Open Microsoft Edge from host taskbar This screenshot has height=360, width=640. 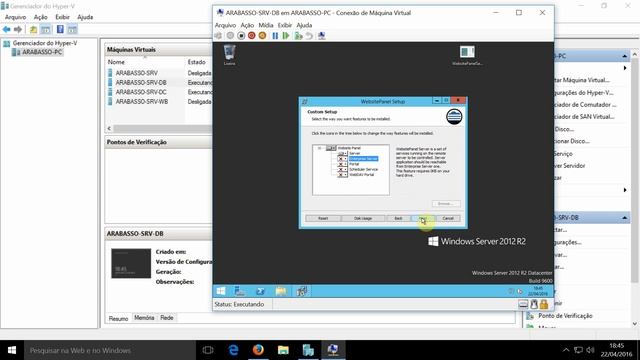tap(233, 350)
